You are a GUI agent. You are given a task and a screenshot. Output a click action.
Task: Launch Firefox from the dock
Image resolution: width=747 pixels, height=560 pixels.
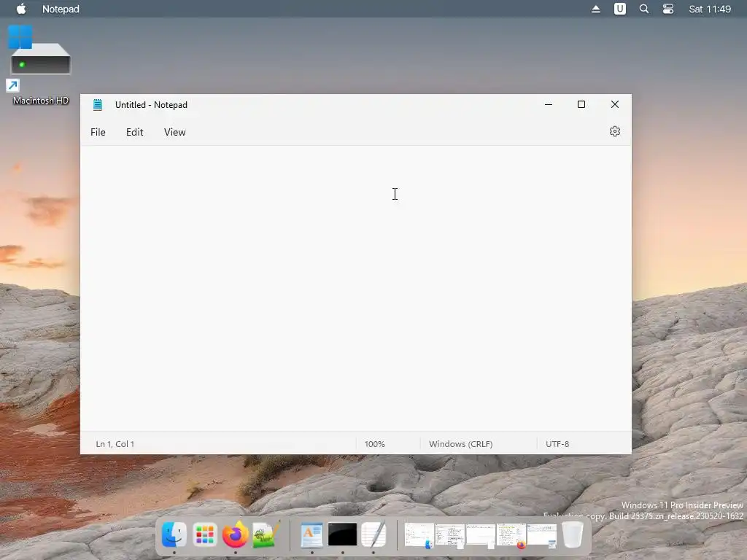pos(236,534)
